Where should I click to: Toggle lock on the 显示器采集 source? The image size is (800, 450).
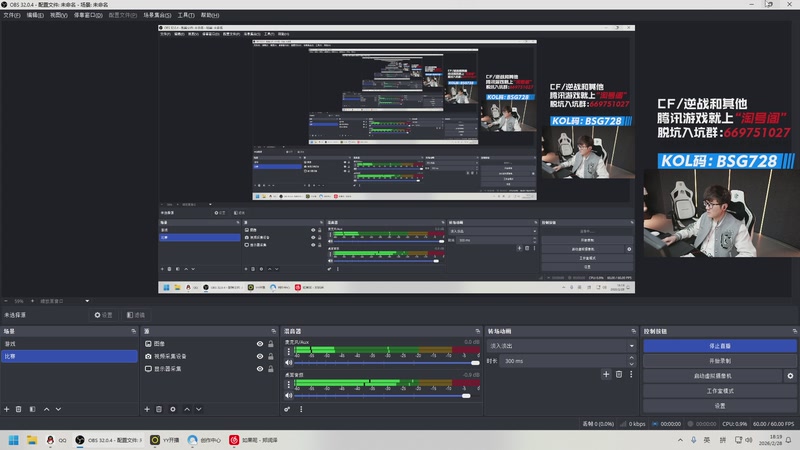pos(271,368)
